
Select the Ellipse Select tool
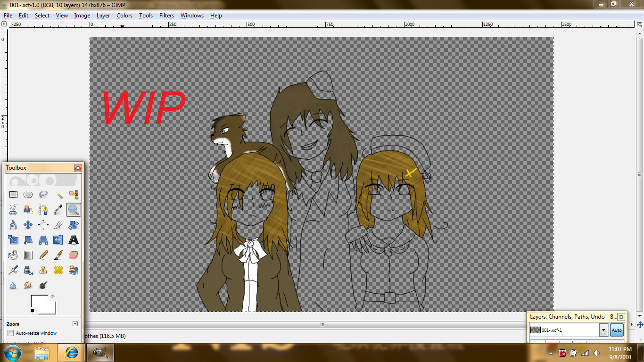[28, 194]
